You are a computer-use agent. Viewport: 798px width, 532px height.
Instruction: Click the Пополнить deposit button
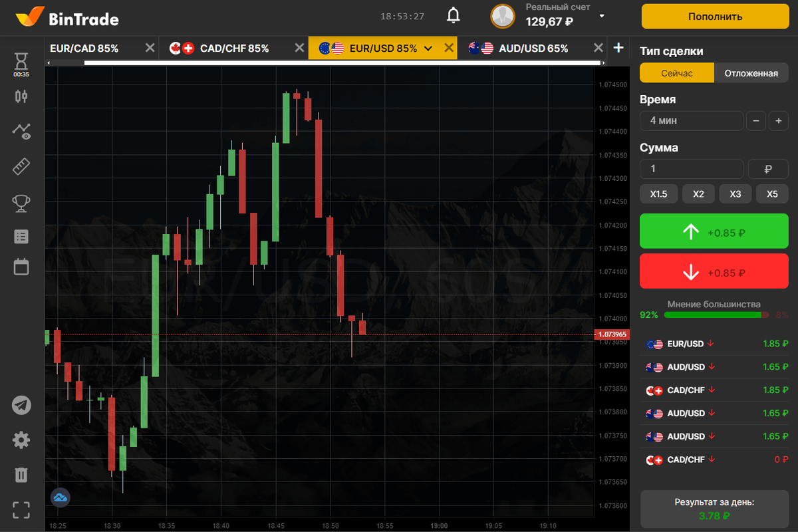tap(715, 17)
